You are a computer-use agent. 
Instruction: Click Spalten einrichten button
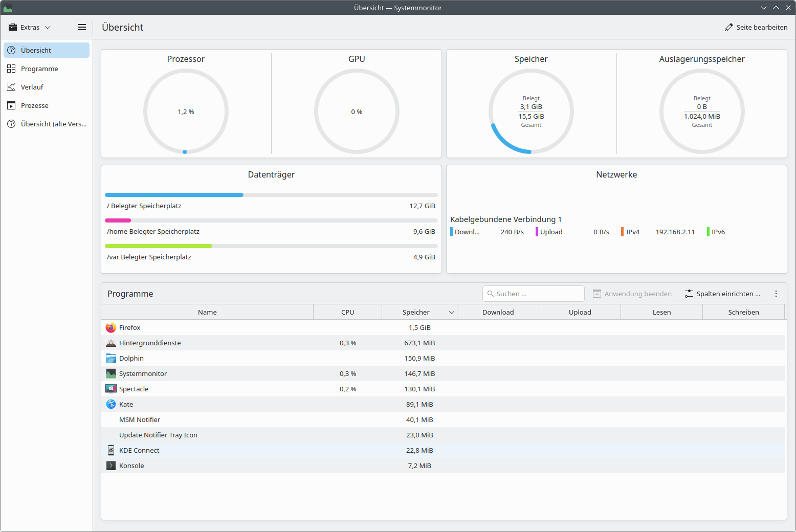coord(722,294)
